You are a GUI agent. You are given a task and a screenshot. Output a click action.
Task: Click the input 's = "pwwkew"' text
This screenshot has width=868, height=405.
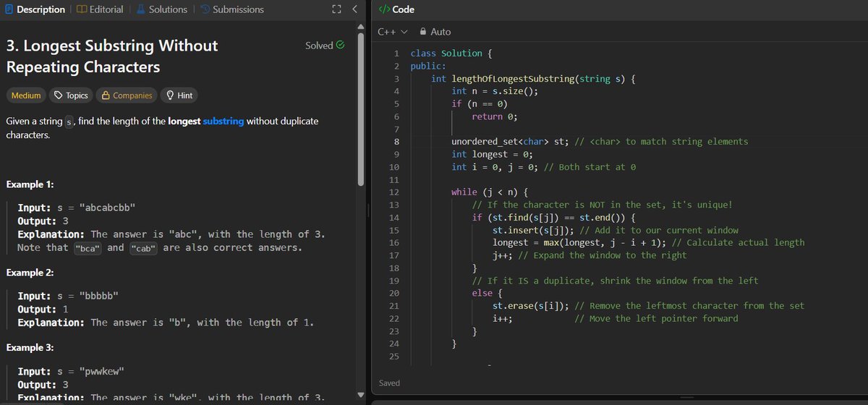coord(90,372)
